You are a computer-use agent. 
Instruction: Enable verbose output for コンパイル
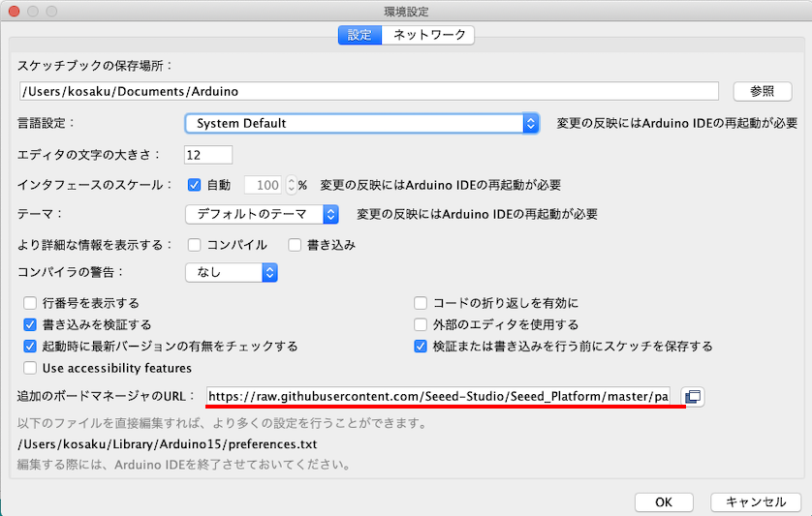click(194, 245)
